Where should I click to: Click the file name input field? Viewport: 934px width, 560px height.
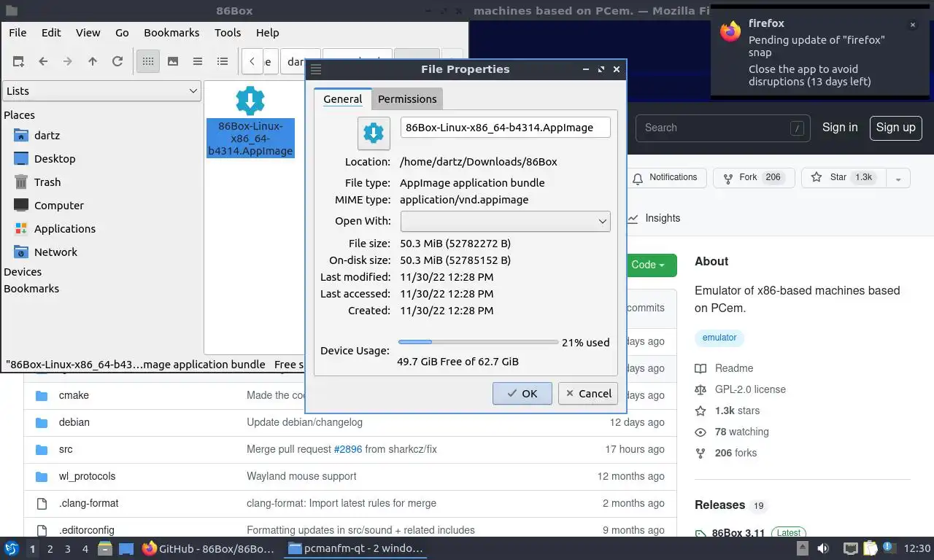(x=505, y=127)
